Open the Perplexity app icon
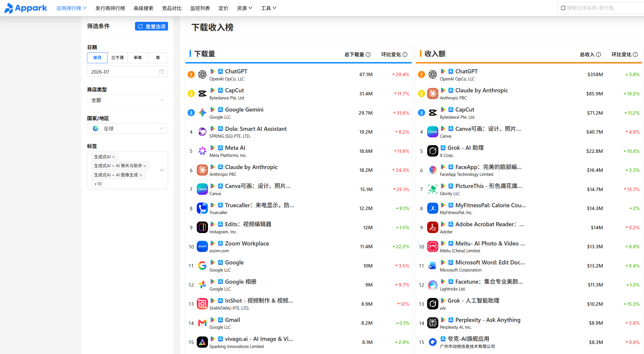The image size is (644, 354). 433,323
